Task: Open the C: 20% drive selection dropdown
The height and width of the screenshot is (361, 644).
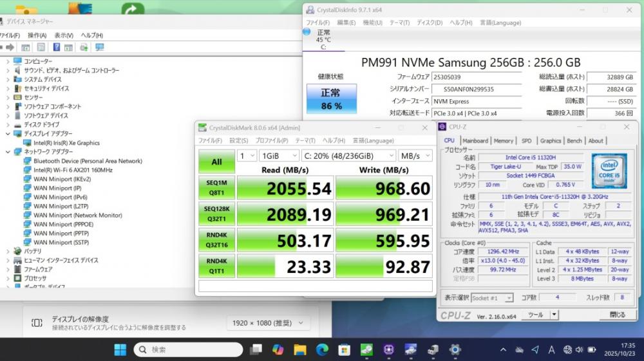Action: tap(348, 156)
